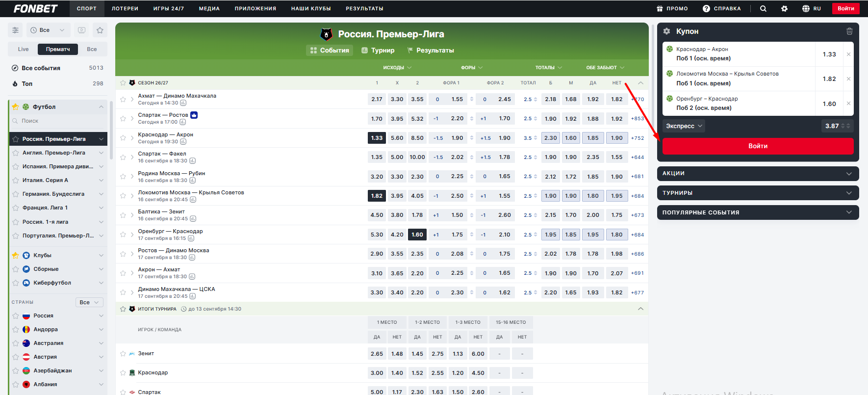Viewport: 868px width, 395px height.
Task: Open the Тоталы column dropdown
Action: [x=549, y=68]
